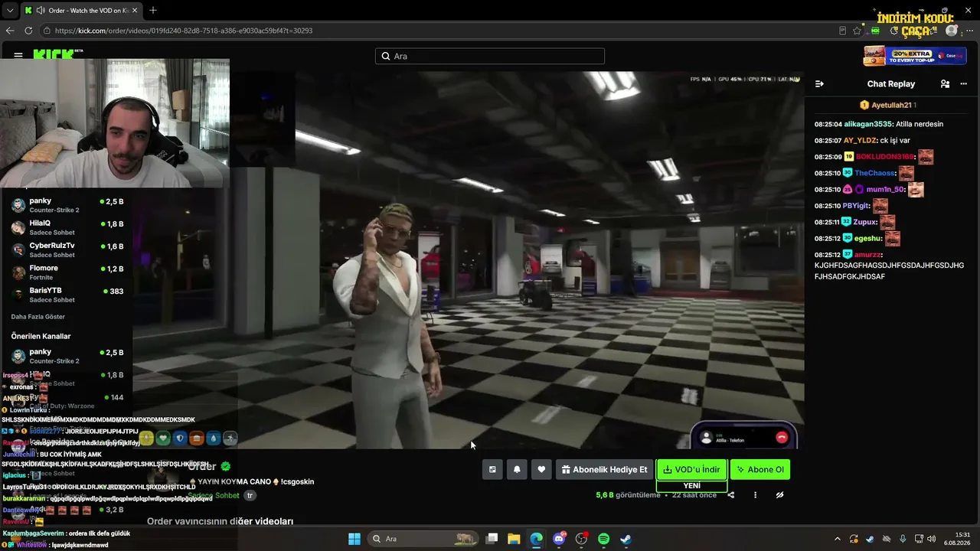Image resolution: width=980 pixels, height=551 pixels.
Task: Click the newsletter icon below the video
Action: point(492,470)
